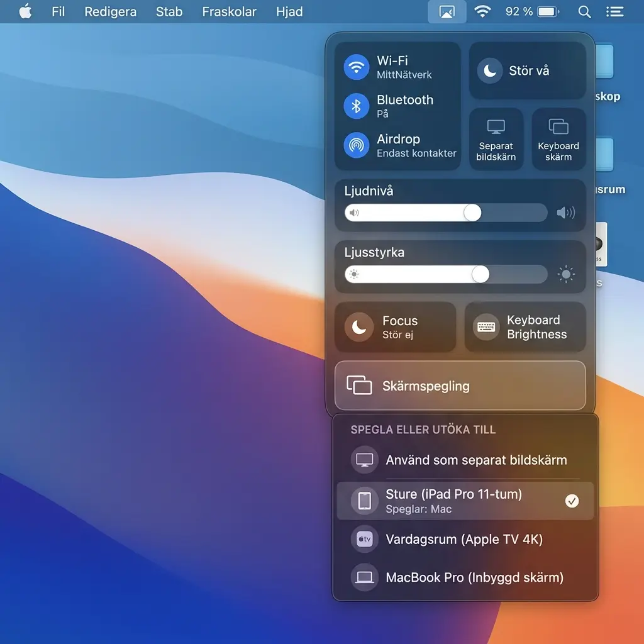This screenshot has height=644, width=644.
Task: Click the monitor icon in Separat bildskärn tile
Action: point(496,126)
